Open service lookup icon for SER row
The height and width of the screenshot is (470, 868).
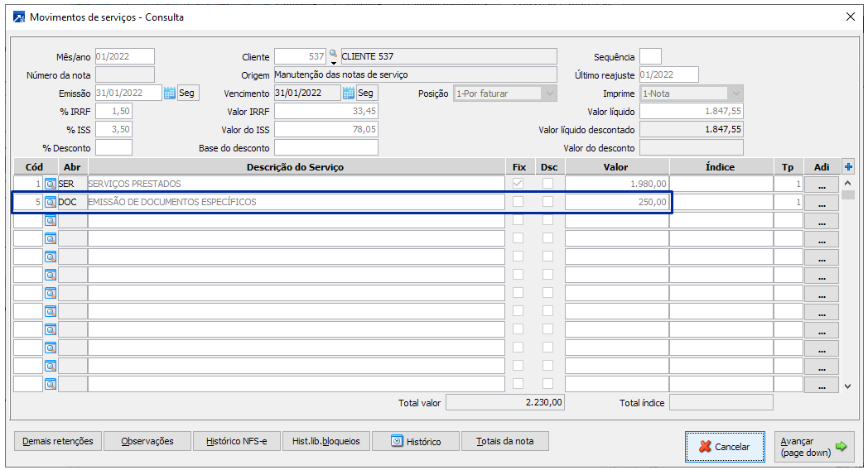51,184
